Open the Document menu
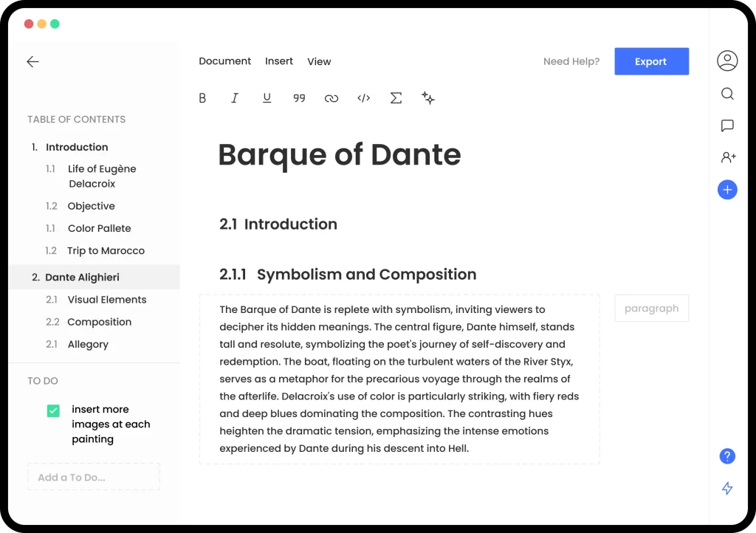Screen dimensions: 756x533 click(x=224, y=61)
